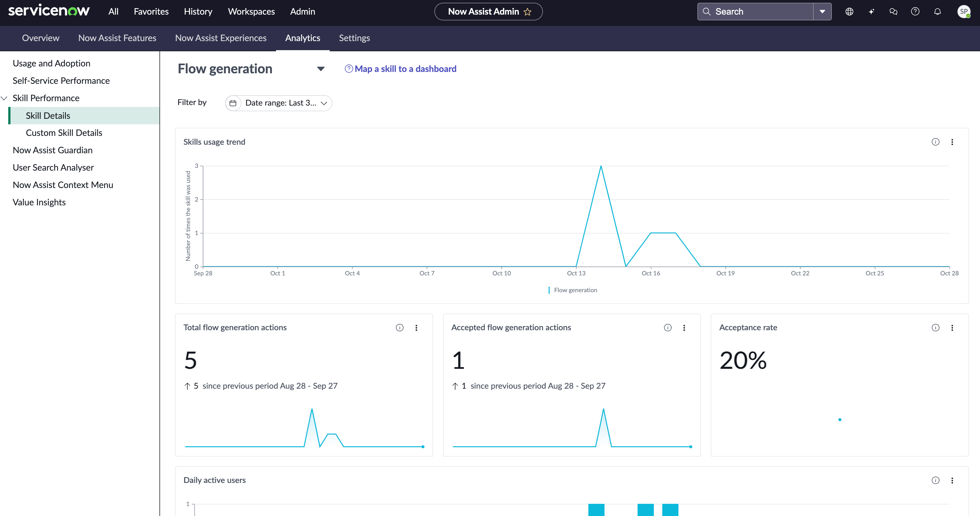Click the Daily active users title

(x=215, y=480)
